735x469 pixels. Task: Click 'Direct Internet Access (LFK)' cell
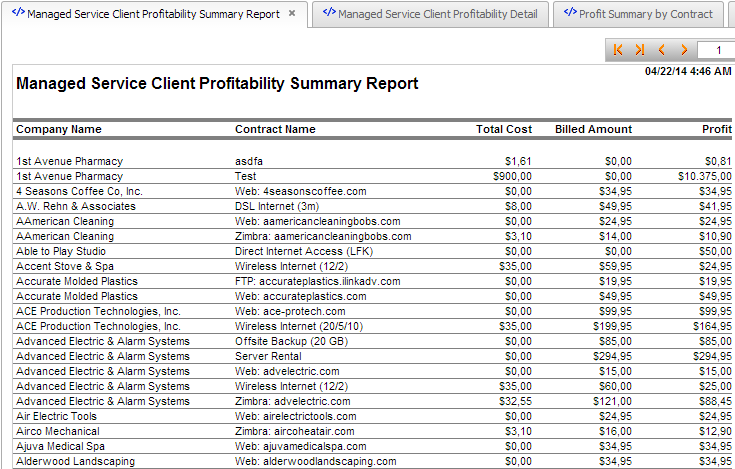304,251
